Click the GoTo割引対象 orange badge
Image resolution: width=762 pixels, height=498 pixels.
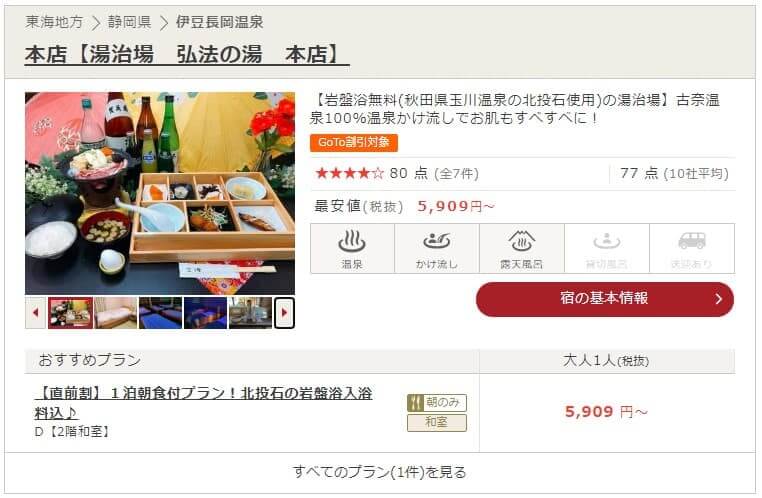354,143
